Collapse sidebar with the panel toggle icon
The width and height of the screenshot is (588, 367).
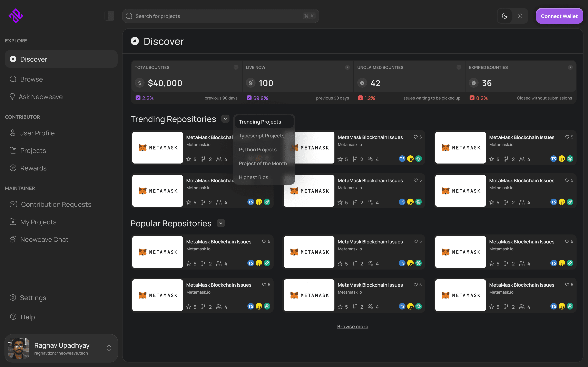click(x=109, y=16)
